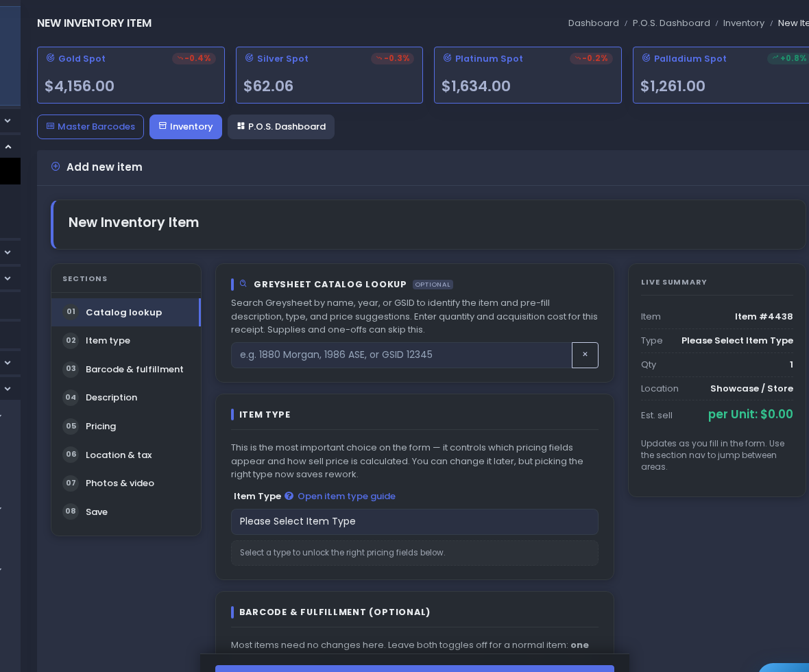Click the magnifier icon in Greysheet Catalog Lookup
The width and height of the screenshot is (809, 672).
[243, 283]
